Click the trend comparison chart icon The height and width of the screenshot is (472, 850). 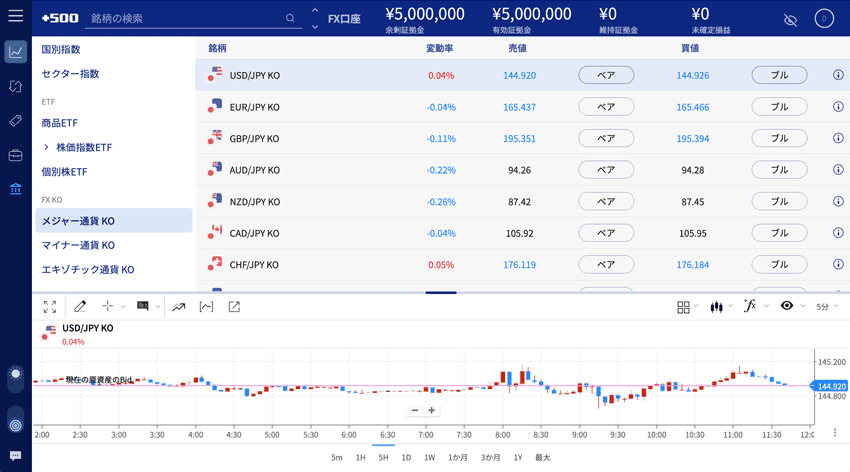(x=179, y=307)
